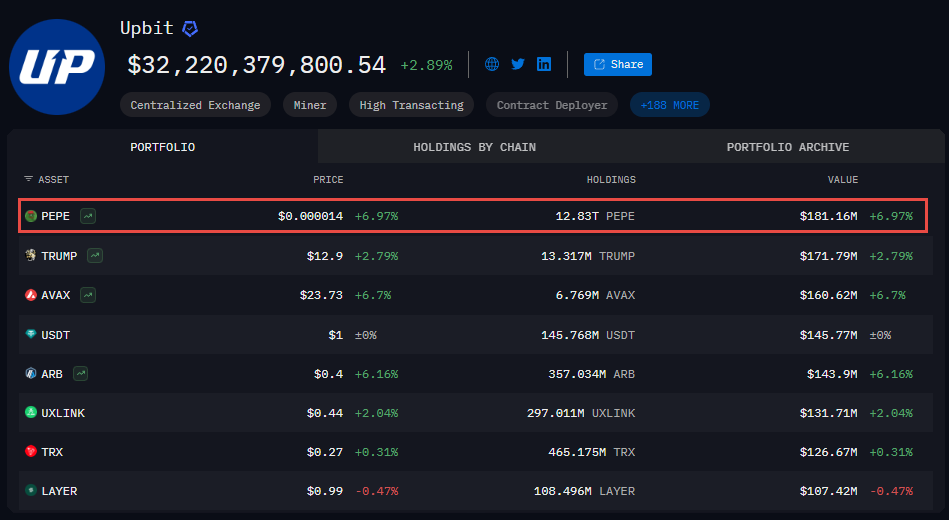Click LAYER value $107.42M
Screen dimensions: 949x520
click(829, 491)
